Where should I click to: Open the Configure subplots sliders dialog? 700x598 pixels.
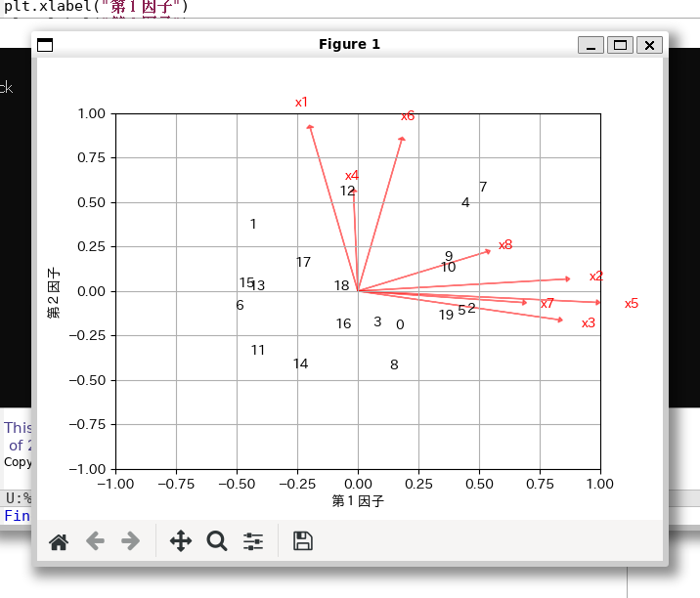coord(253,541)
